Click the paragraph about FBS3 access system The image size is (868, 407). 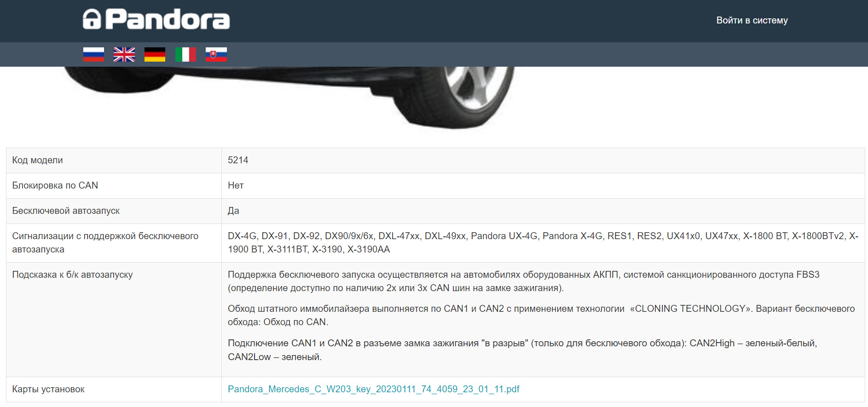tap(524, 281)
